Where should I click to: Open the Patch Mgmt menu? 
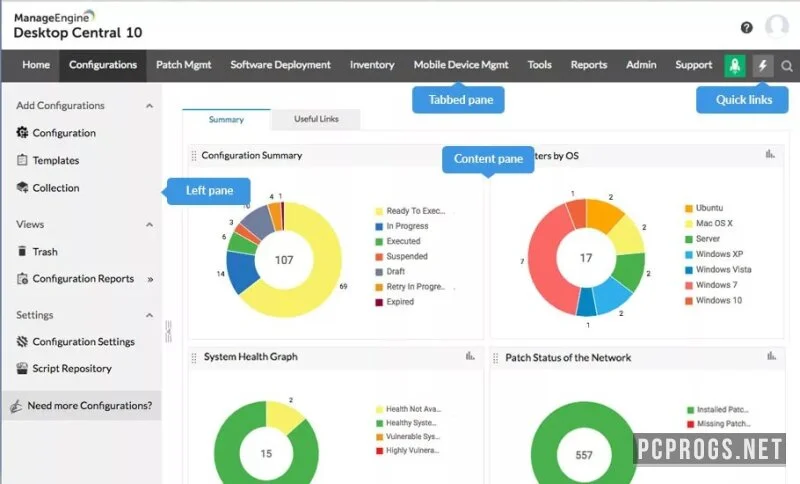(184, 65)
